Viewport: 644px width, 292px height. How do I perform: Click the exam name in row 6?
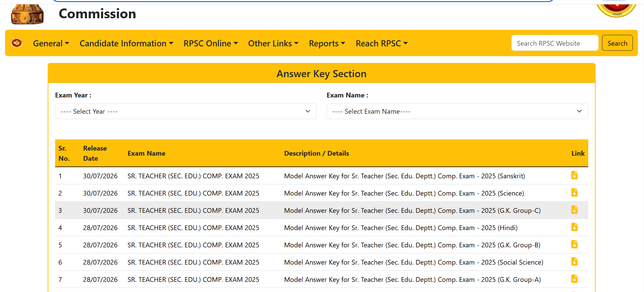193,262
